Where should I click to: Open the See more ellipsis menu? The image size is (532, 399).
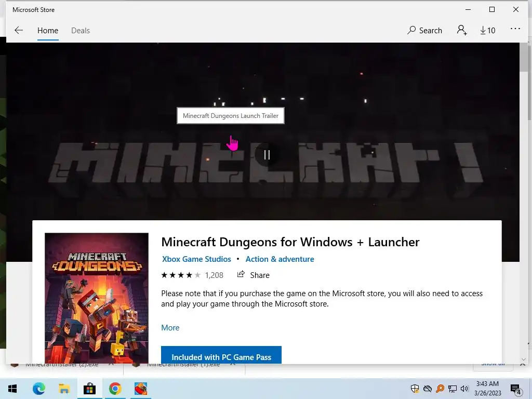(x=515, y=29)
